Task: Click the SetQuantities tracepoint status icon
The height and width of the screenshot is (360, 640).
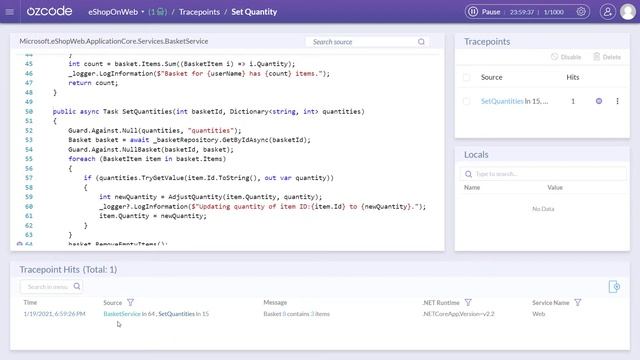Action: [599, 101]
